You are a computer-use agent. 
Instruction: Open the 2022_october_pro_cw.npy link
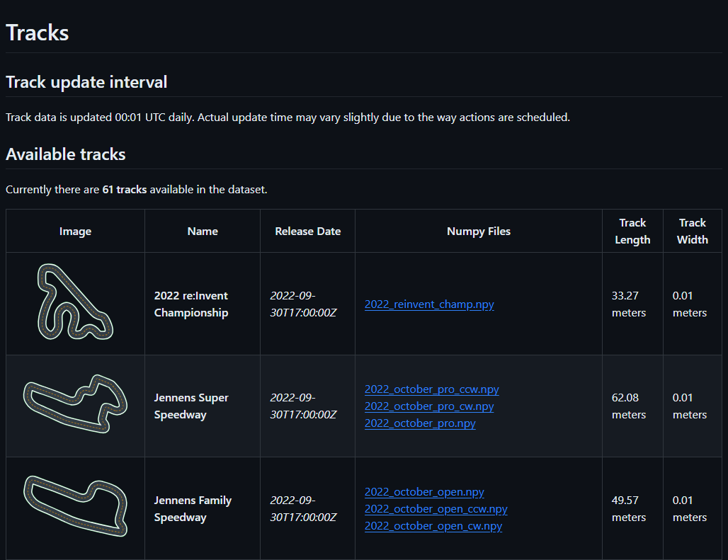[429, 406]
